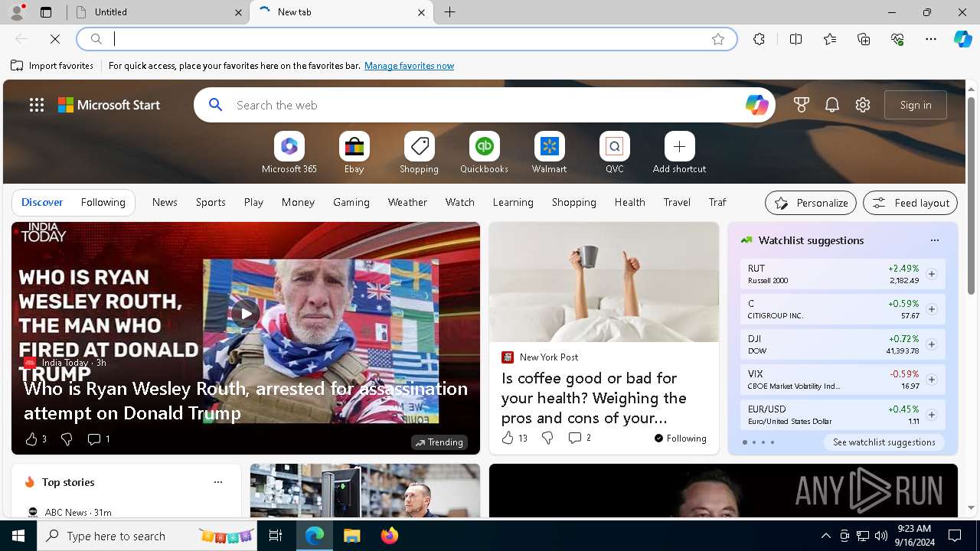
Task: Toggle split screen icon in toolbar
Action: click(795, 39)
